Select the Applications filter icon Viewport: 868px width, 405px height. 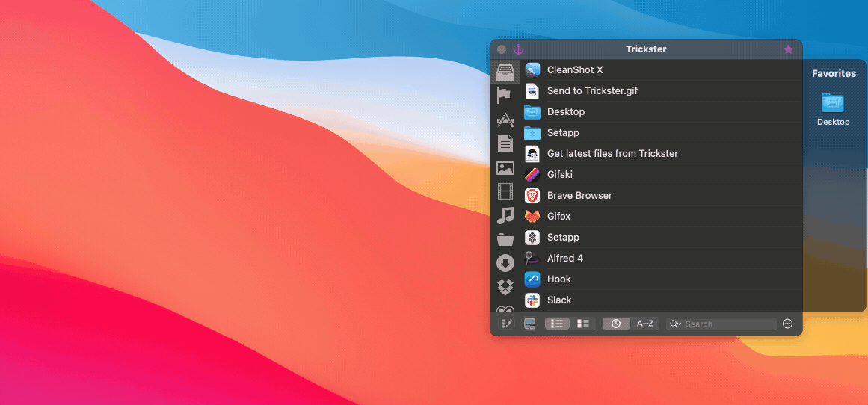click(505, 120)
